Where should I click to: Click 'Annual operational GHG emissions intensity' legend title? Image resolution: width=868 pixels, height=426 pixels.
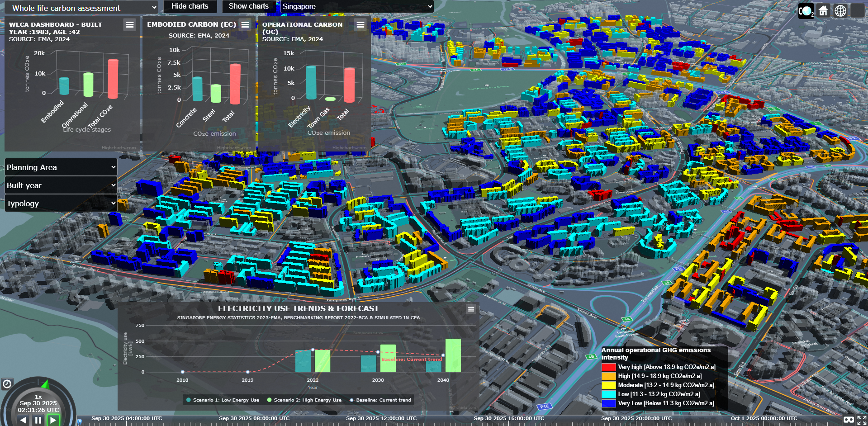[656, 354]
